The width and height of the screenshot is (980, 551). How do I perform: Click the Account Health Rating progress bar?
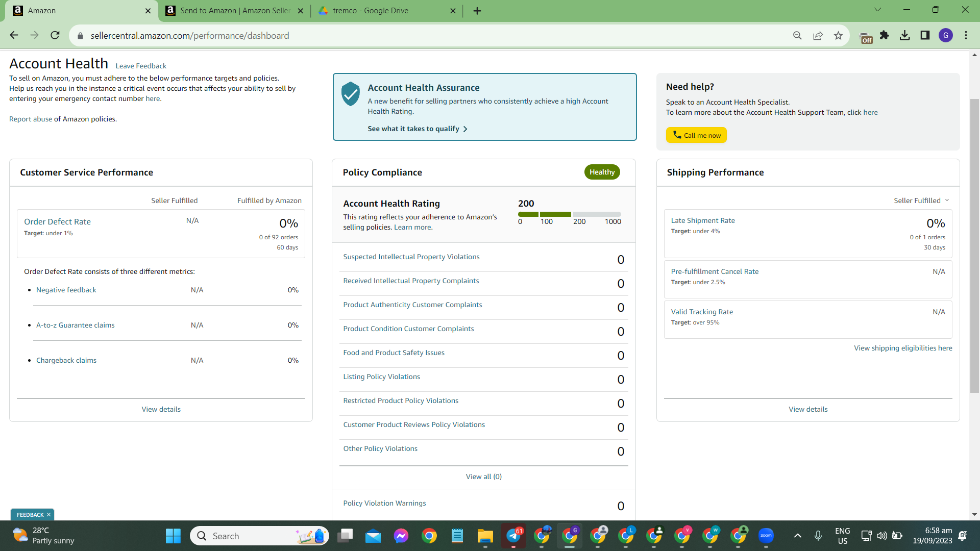point(570,214)
